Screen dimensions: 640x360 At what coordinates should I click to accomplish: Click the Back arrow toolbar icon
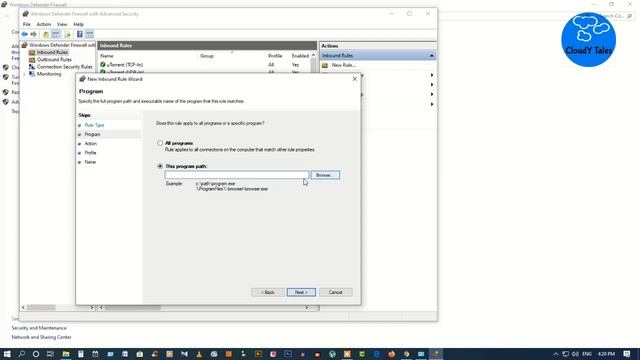(x=24, y=34)
